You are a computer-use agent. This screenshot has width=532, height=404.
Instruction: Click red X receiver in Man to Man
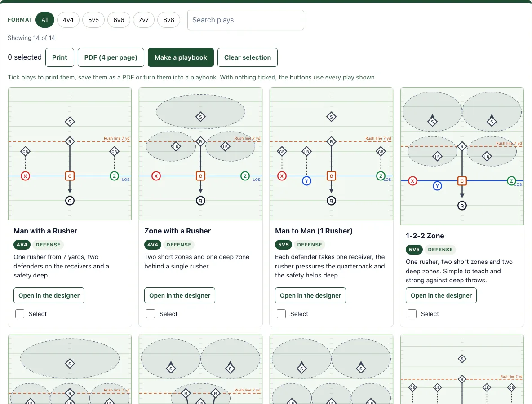coord(282,176)
